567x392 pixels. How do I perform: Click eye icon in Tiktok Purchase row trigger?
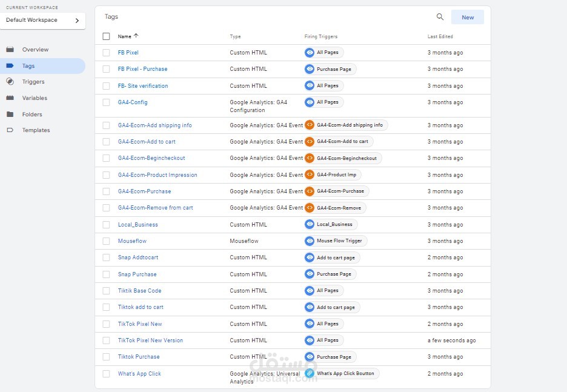[310, 357]
